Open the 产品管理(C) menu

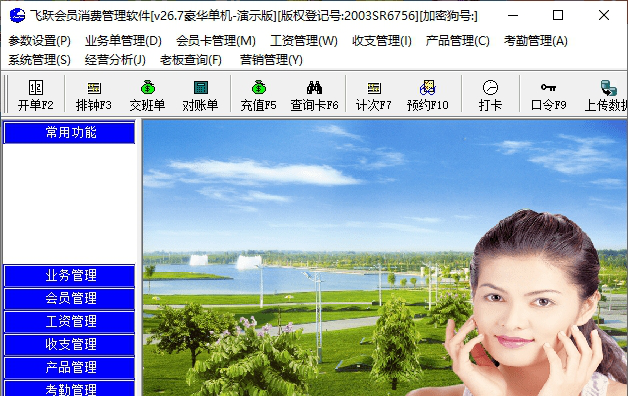tap(457, 40)
